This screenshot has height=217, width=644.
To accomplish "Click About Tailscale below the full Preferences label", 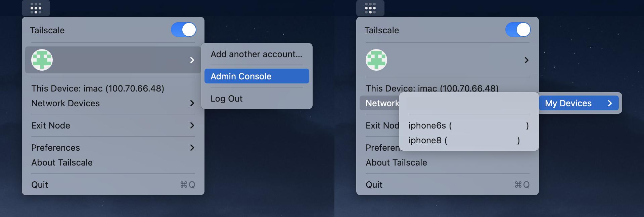I will click(62, 162).
